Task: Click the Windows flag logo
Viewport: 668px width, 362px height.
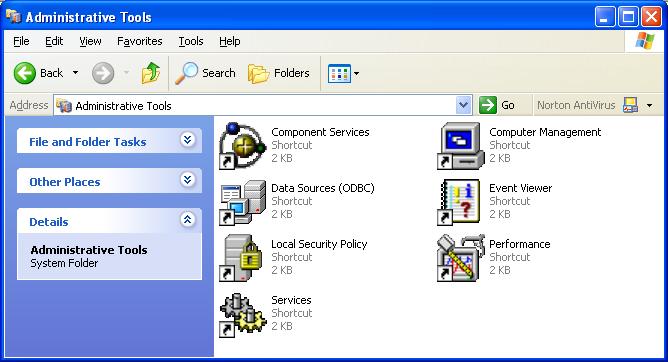Action: pyautogui.click(x=645, y=41)
